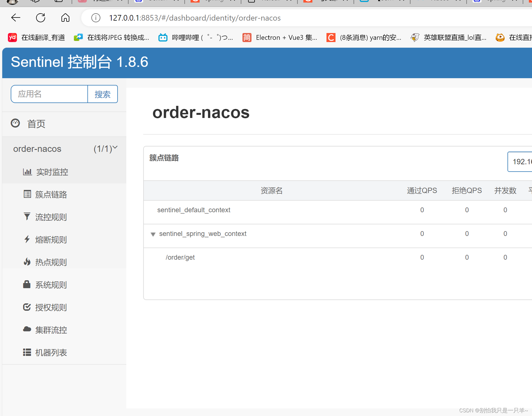
Task: Click the 通过QPS column header
Action: pyautogui.click(x=422, y=191)
